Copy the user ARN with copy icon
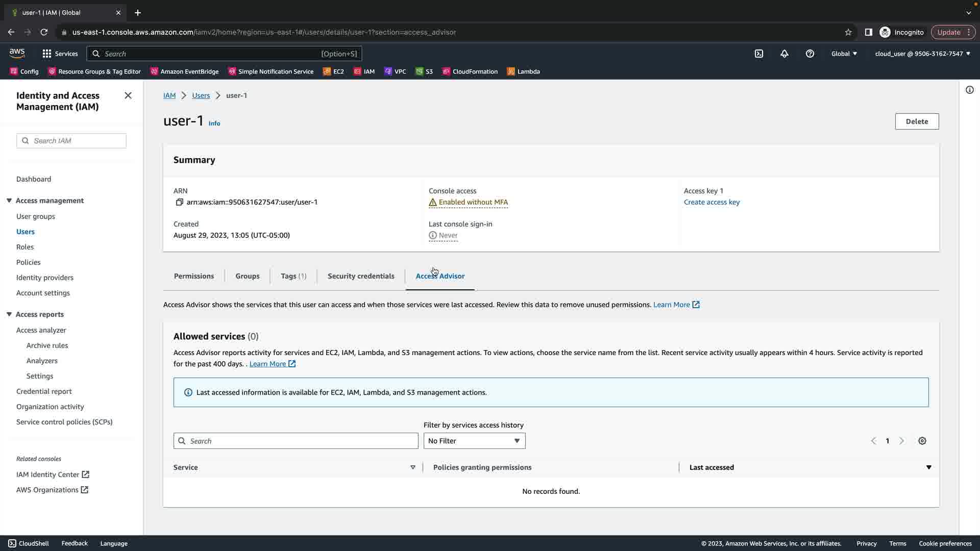 pos(179,202)
